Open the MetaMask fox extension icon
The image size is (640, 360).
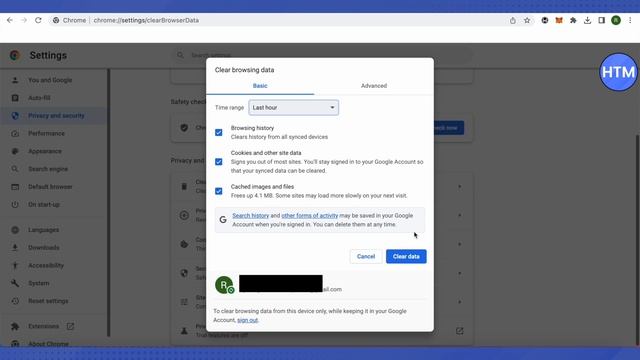(559, 20)
